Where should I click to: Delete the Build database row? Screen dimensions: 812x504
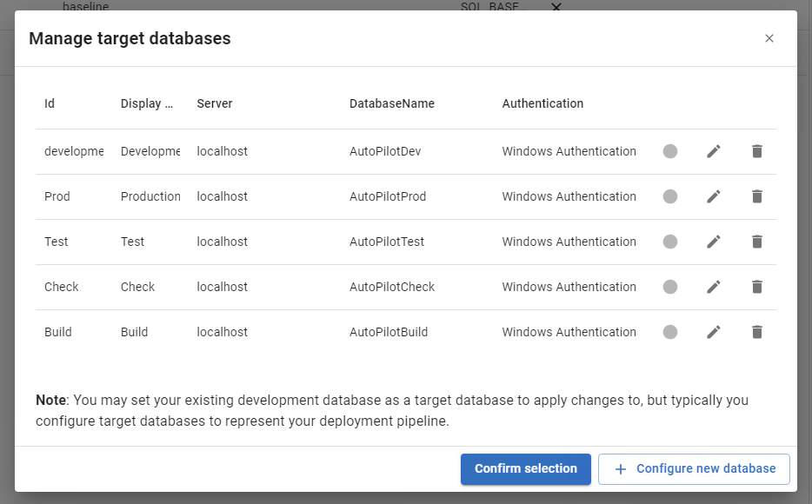click(756, 332)
